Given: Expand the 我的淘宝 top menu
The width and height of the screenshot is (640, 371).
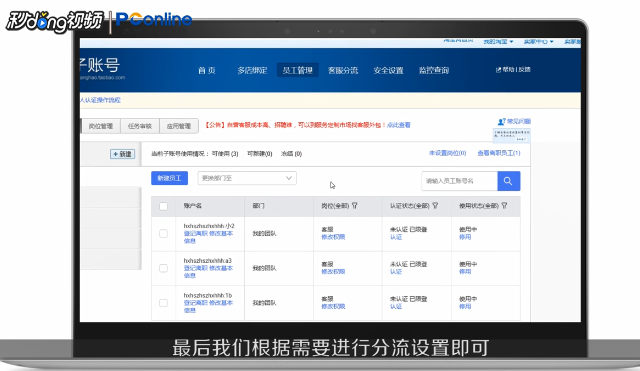Looking at the screenshot, I should coord(498,42).
